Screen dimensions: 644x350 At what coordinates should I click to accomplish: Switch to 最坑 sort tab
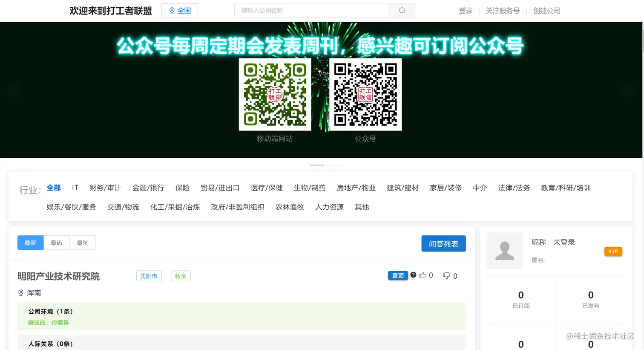click(x=83, y=243)
